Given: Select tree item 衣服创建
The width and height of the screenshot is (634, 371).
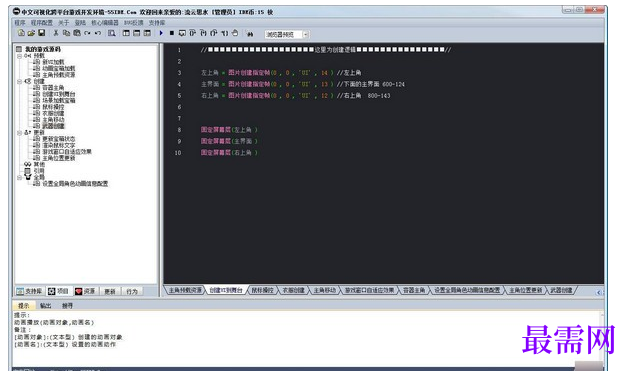Looking at the screenshot, I should (x=53, y=114).
